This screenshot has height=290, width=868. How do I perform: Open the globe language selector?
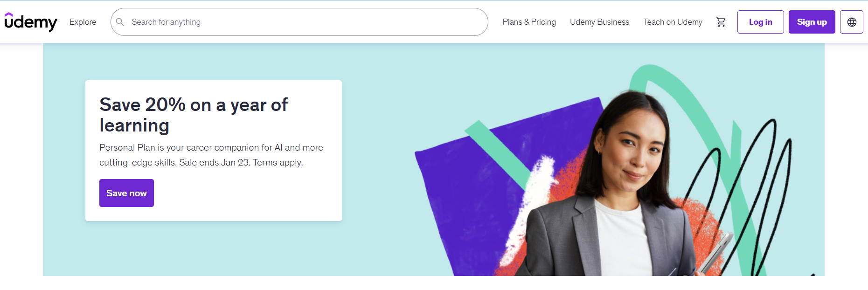coord(851,22)
